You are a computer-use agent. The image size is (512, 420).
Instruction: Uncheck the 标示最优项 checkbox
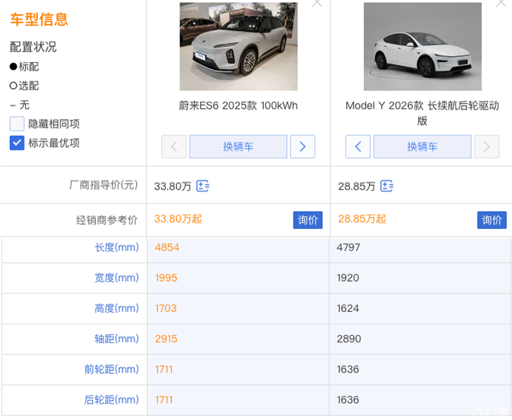click(x=17, y=143)
